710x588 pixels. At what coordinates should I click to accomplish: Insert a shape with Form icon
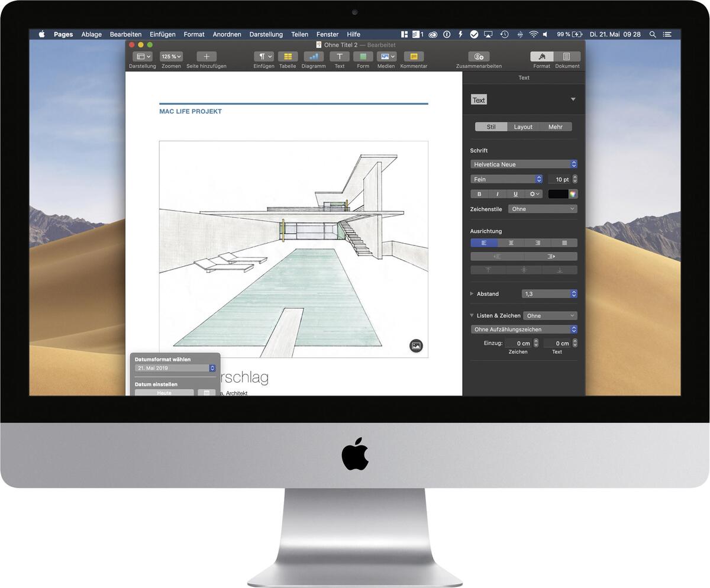click(x=363, y=57)
